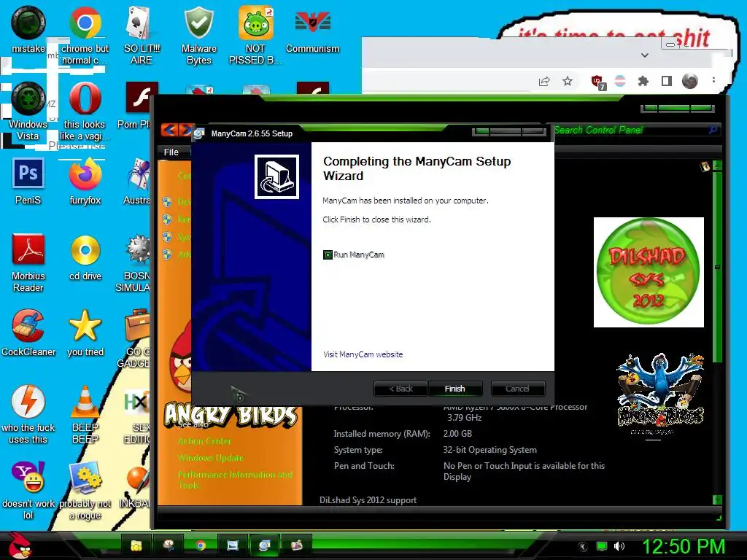Open Chrome's Extensions puzzle-piece menu

(x=643, y=82)
